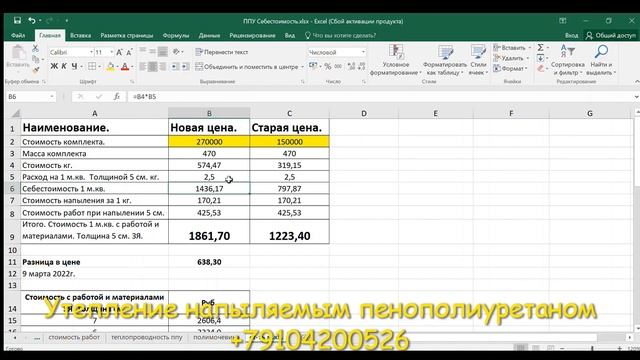Open Найти и выделить menu
The height and width of the screenshot is (360, 640).
click(x=601, y=60)
